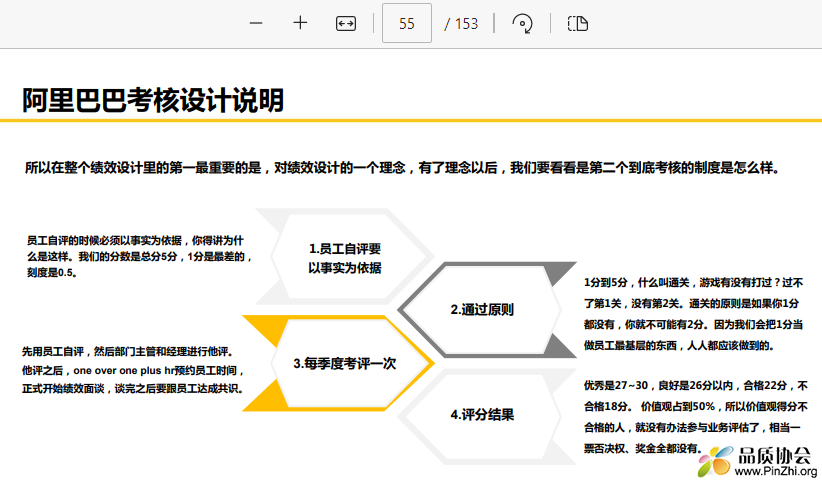This screenshot has height=483, width=822.
Task: Toggle page view layout icon
Action: (578, 24)
